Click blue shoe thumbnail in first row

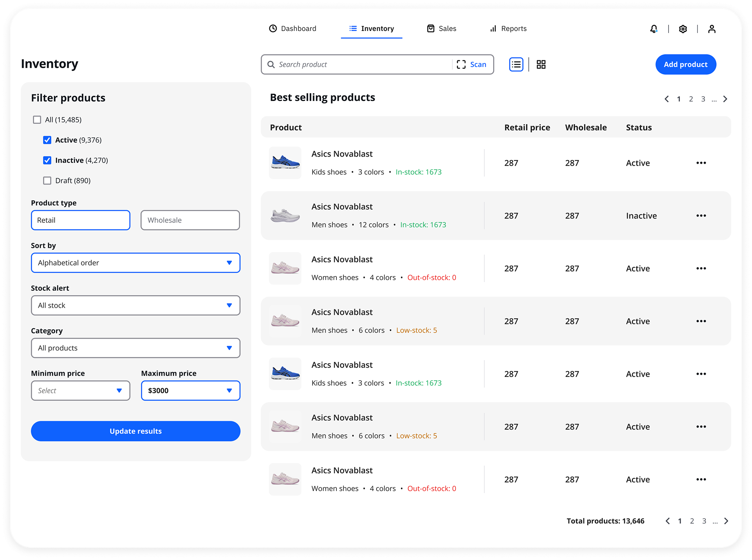[x=285, y=163]
